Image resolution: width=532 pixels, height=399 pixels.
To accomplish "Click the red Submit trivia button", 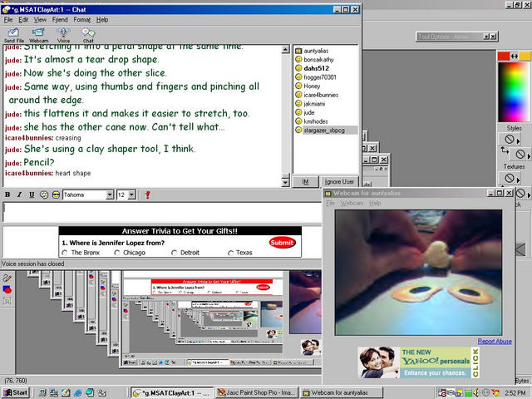I will pos(282,243).
